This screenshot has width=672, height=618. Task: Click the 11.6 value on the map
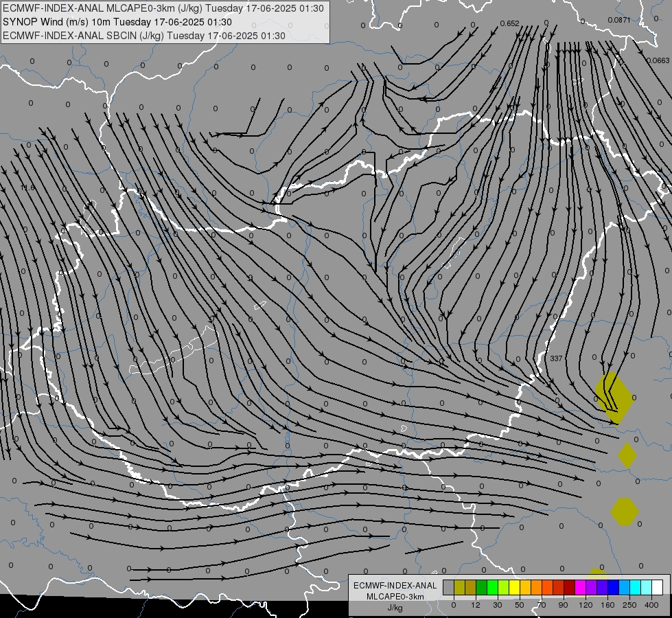point(28,187)
